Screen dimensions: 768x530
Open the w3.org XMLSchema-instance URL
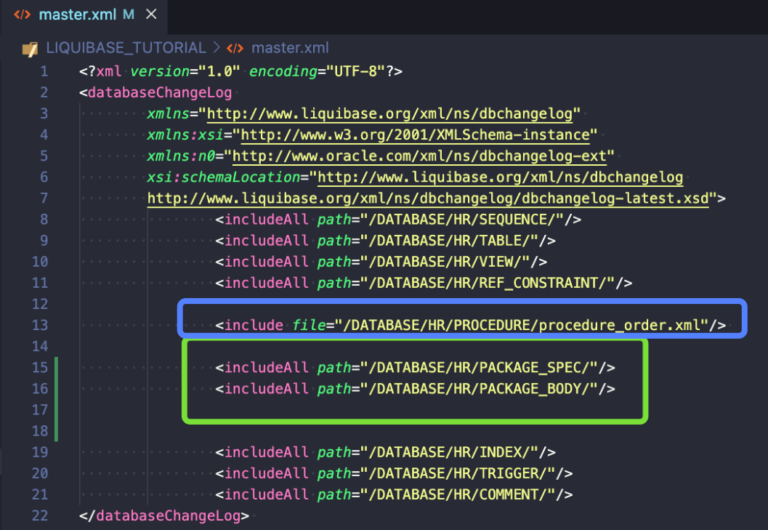click(x=418, y=135)
